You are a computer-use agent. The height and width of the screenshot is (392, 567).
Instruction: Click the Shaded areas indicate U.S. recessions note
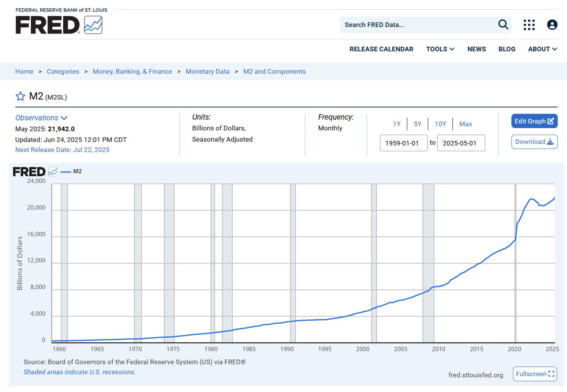tap(79, 372)
